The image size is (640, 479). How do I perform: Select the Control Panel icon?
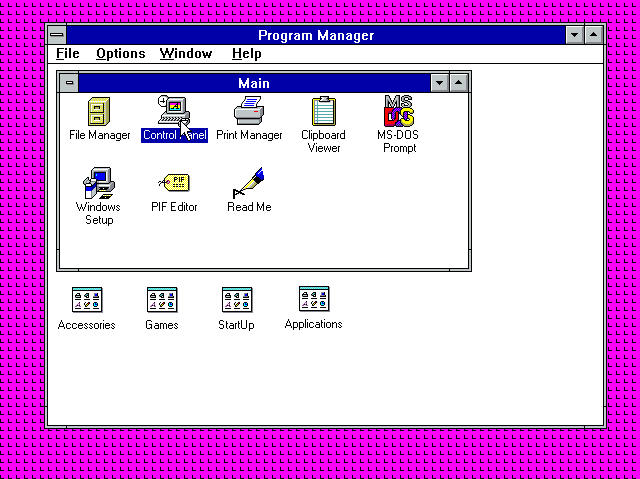pos(174,111)
